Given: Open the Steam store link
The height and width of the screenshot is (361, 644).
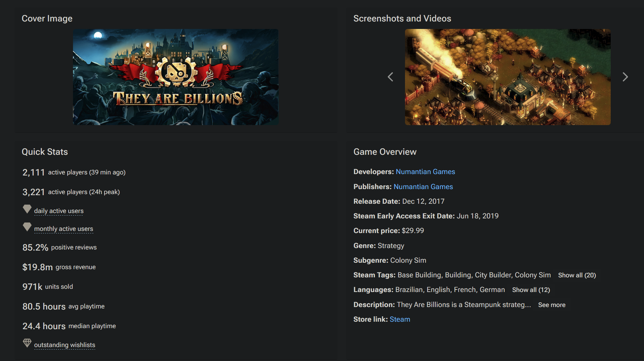Looking at the screenshot, I should click(400, 319).
